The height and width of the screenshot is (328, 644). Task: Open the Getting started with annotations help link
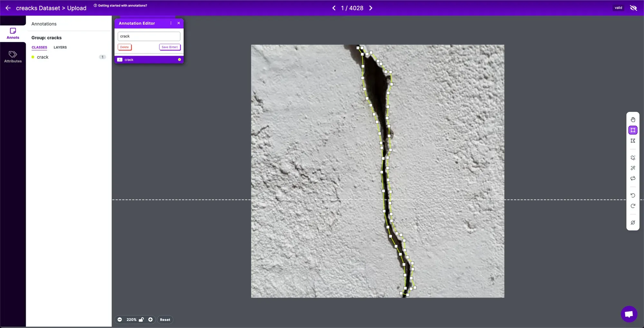pyautogui.click(x=120, y=5)
